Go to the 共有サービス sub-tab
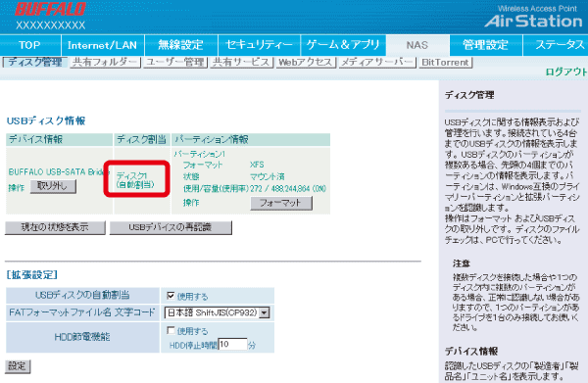 tap(242, 63)
